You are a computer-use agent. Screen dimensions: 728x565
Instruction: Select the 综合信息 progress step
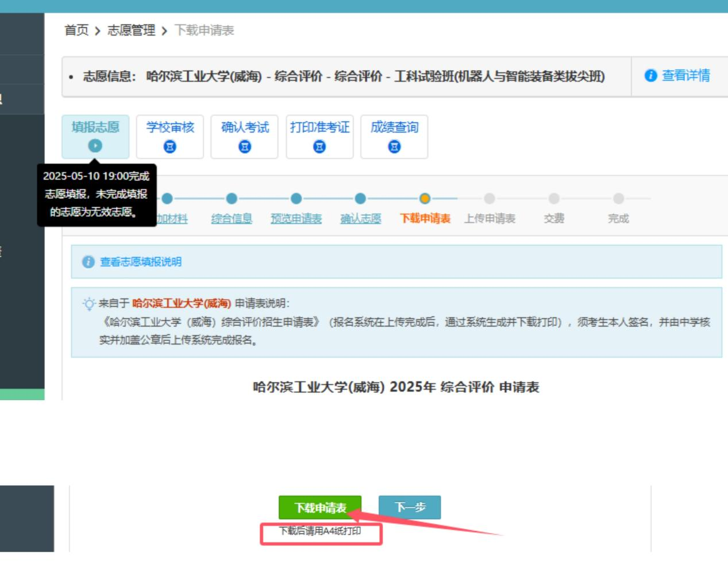pos(232,219)
